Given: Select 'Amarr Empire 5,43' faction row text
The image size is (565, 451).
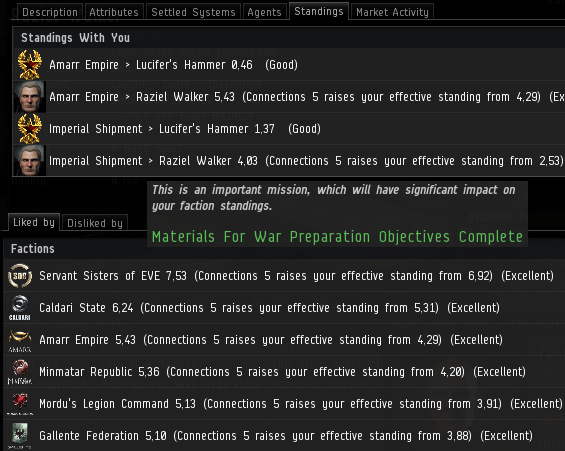Looking at the screenshot, I should (x=271, y=340).
